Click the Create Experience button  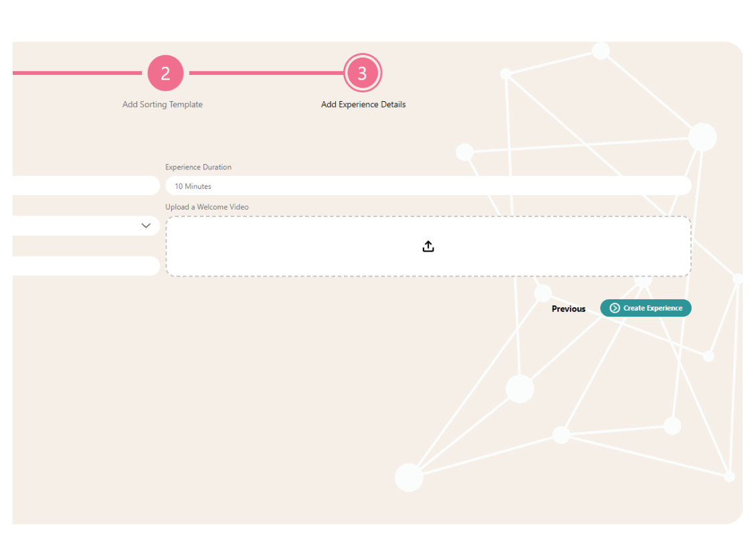[x=646, y=308]
